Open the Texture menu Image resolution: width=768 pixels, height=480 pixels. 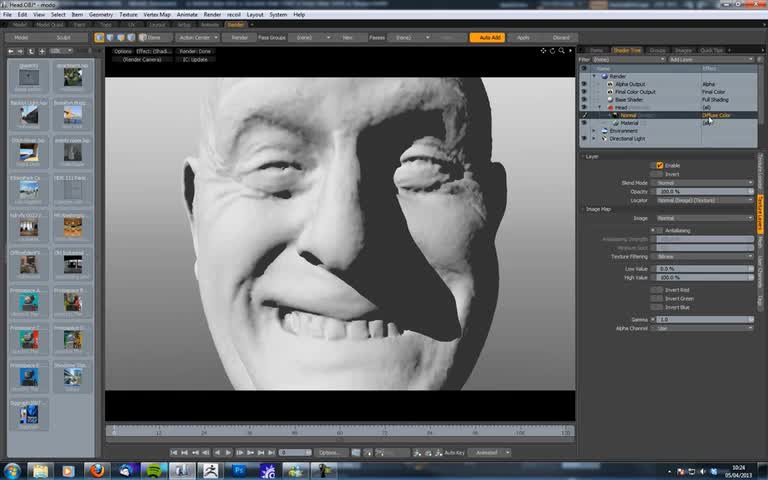pyautogui.click(x=129, y=15)
